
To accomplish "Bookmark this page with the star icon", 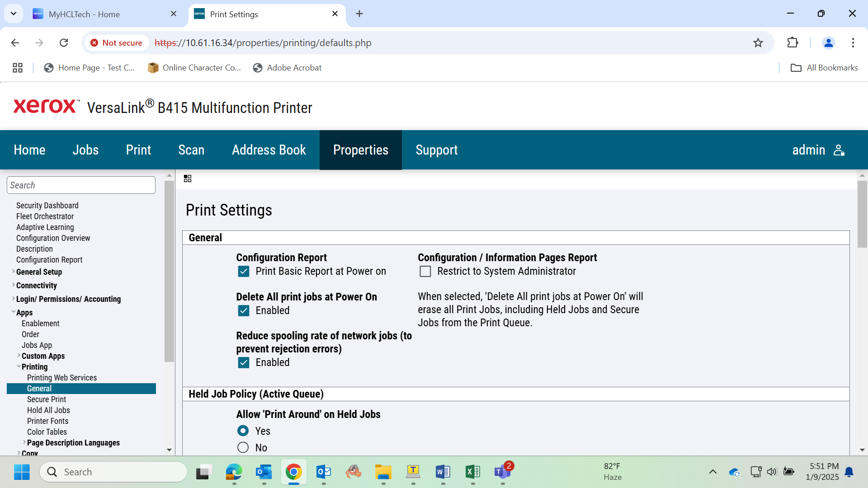I will [x=758, y=42].
